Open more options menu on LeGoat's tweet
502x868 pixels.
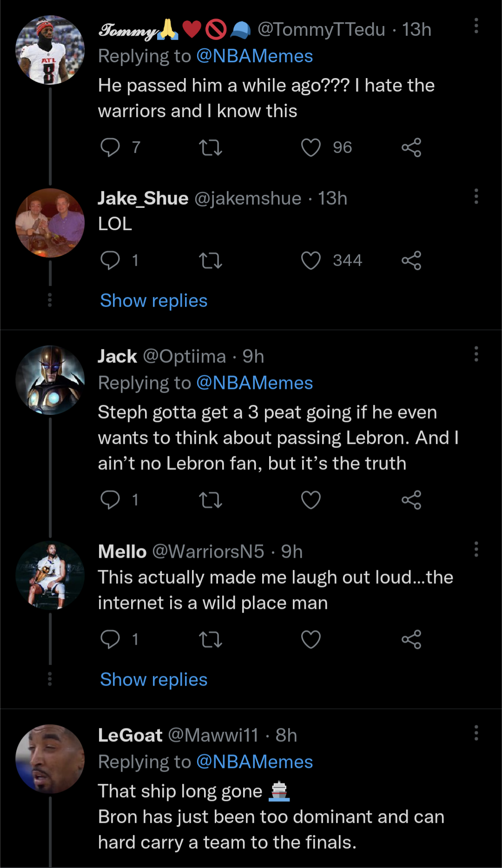(x=476, y=733)
